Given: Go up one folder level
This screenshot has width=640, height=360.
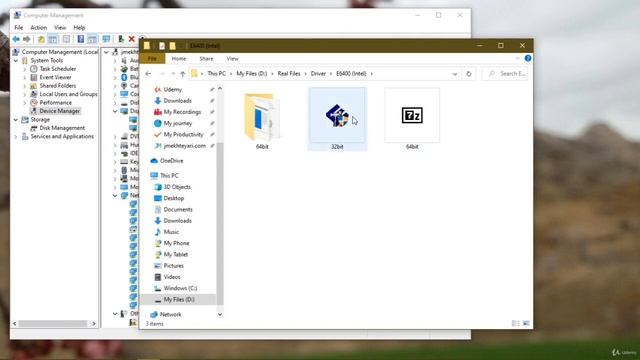Looking at the screenshot, I should (182, 73).
